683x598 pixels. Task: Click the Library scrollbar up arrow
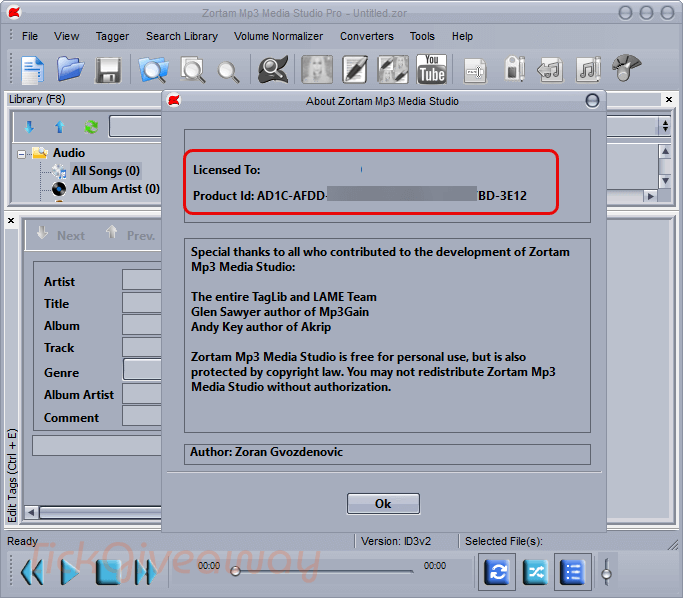tap(665, 152)
